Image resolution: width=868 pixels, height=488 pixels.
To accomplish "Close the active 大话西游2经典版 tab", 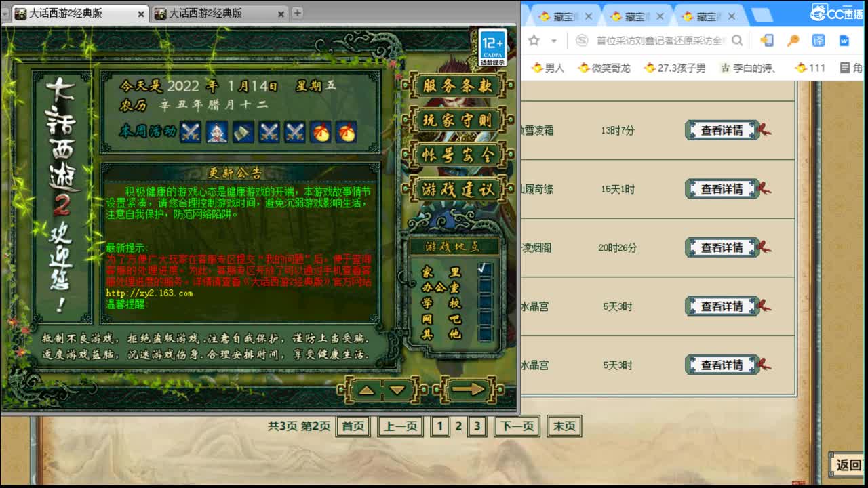I will (141, 14).
